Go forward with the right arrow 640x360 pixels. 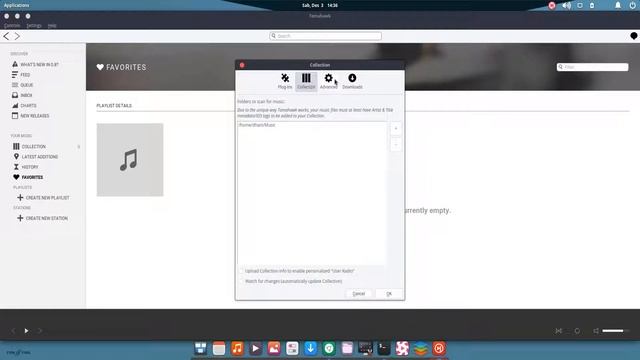17,36
